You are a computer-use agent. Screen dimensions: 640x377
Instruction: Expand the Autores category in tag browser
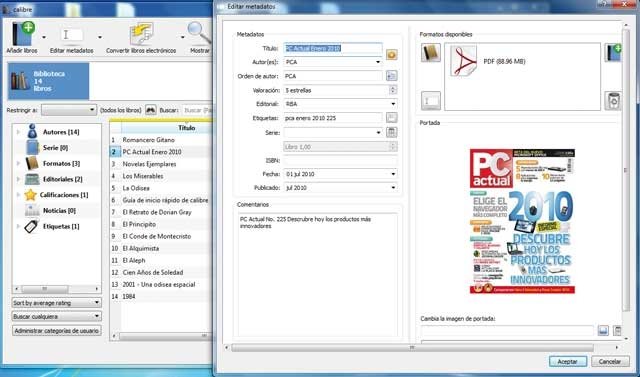coord(18,132)
